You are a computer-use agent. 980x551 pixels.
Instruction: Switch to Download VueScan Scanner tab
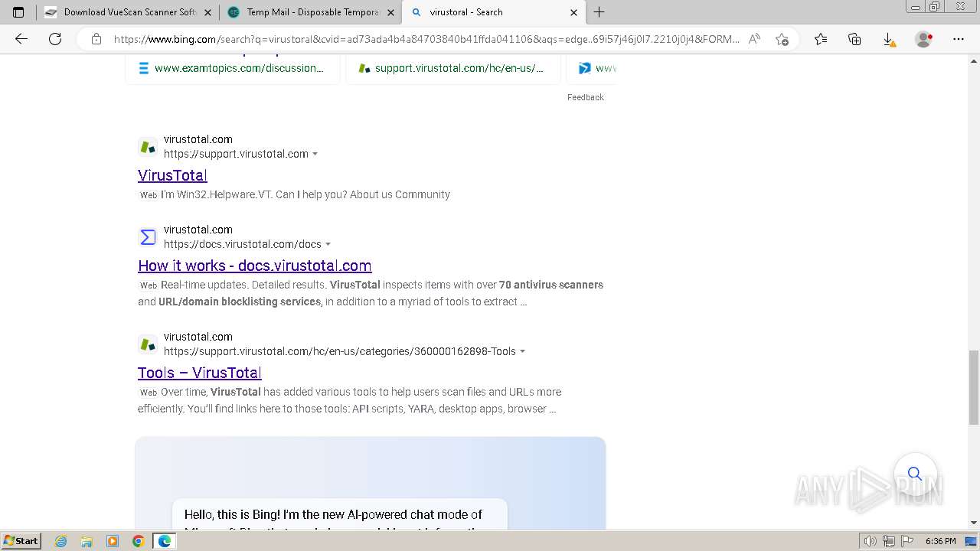[128, 12]
